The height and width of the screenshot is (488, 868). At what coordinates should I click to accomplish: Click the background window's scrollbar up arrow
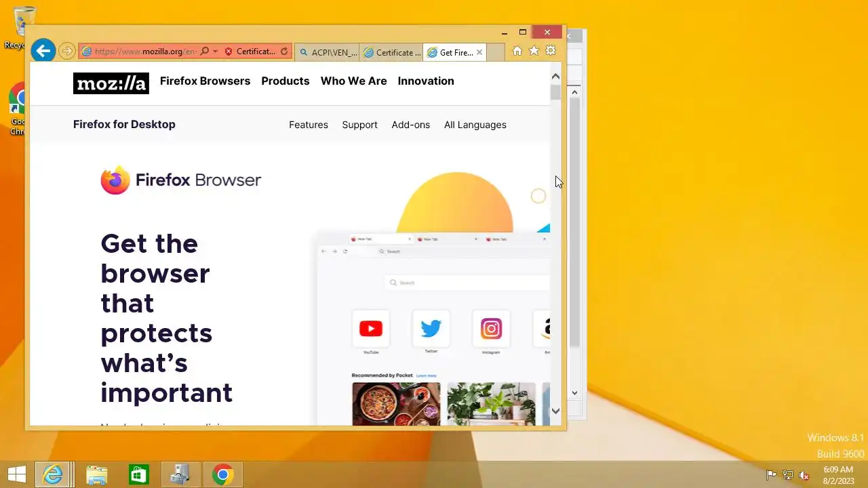(x=574, y=92)
